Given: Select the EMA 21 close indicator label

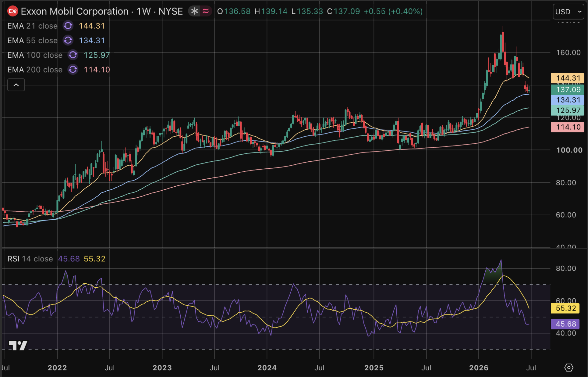Looking at the screenshot, I should click(x=32, y=26).
